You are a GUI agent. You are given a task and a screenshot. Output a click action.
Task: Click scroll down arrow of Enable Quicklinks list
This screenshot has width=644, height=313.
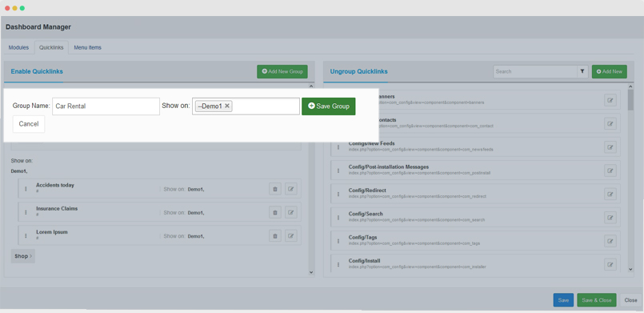311,272
